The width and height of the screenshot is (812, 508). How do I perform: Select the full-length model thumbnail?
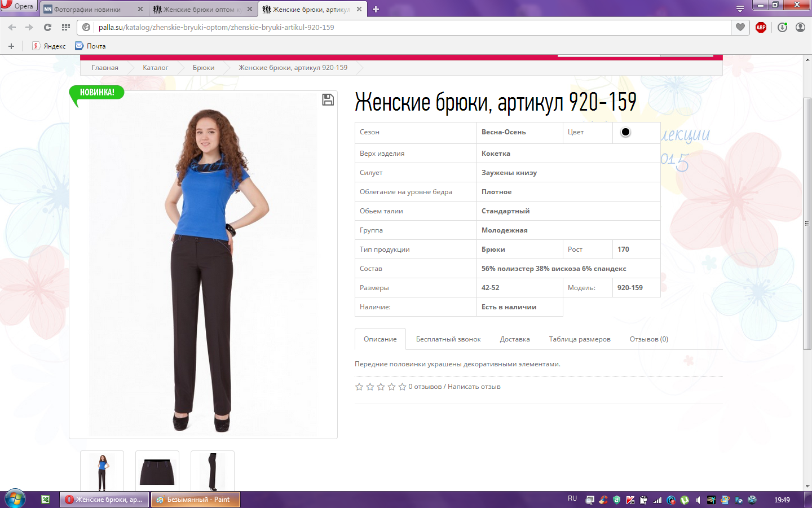(102, 471)
